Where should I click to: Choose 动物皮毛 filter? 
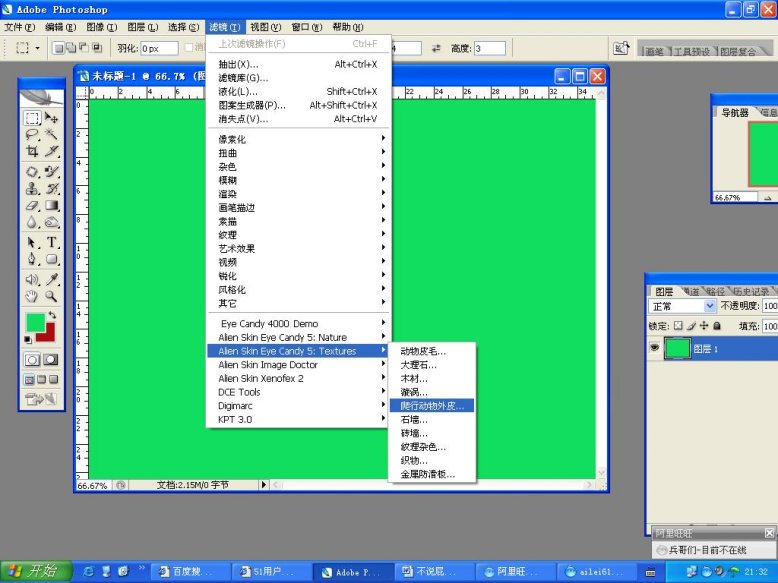click(x=432, y=351)
